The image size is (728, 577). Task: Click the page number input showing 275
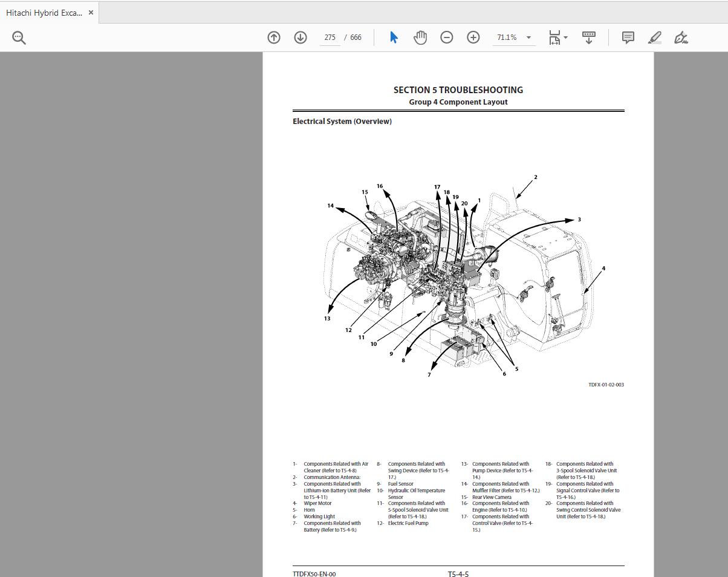(x=330, y=37)
